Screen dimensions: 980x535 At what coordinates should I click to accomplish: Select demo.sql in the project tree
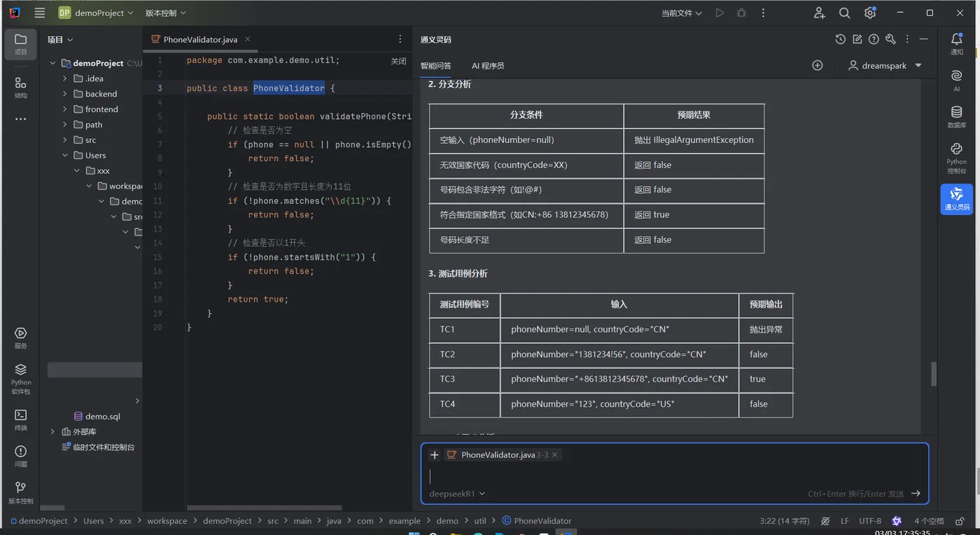click(x=102, y=416)
